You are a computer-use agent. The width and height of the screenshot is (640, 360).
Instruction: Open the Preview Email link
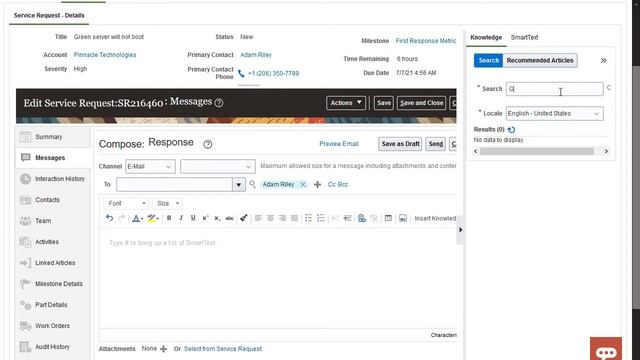click(x=339, y=144)
